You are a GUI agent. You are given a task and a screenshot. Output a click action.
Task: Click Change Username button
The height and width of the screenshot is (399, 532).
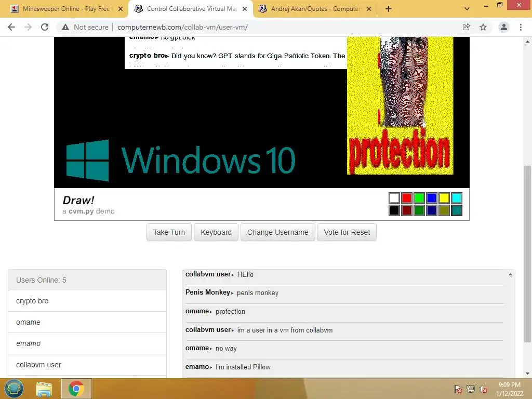[x=278, y=232]
